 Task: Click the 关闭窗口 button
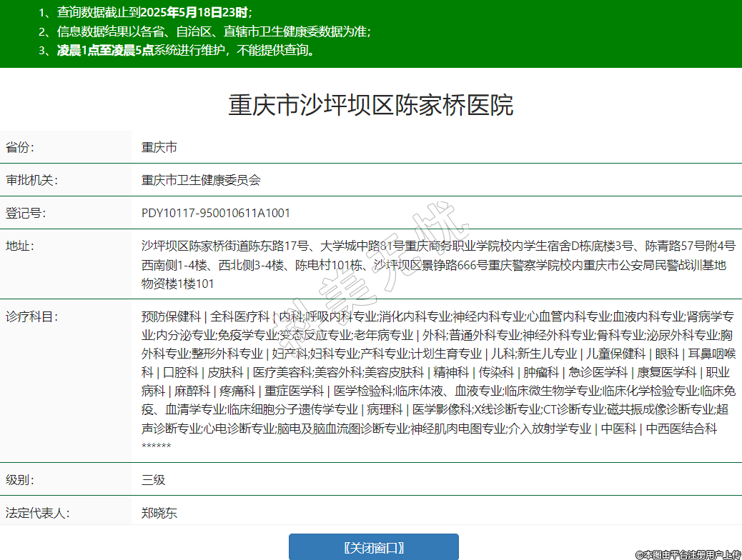click(373, 547)
